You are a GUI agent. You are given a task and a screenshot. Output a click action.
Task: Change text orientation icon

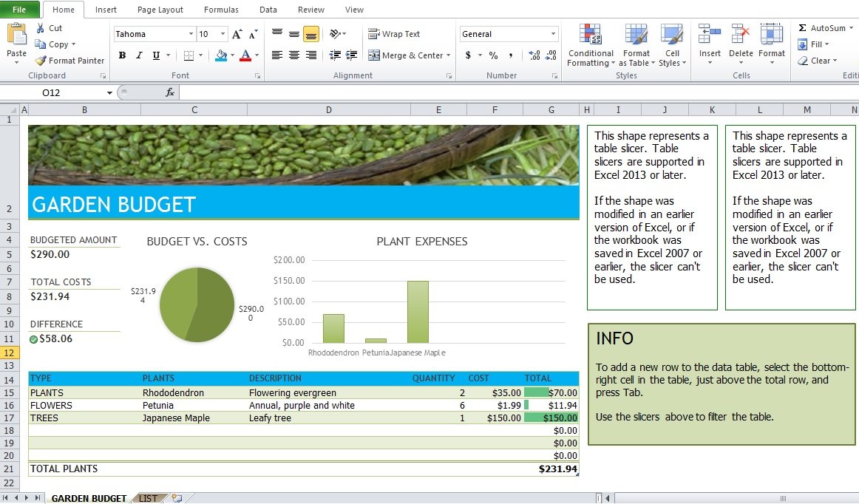click(336, 34)
